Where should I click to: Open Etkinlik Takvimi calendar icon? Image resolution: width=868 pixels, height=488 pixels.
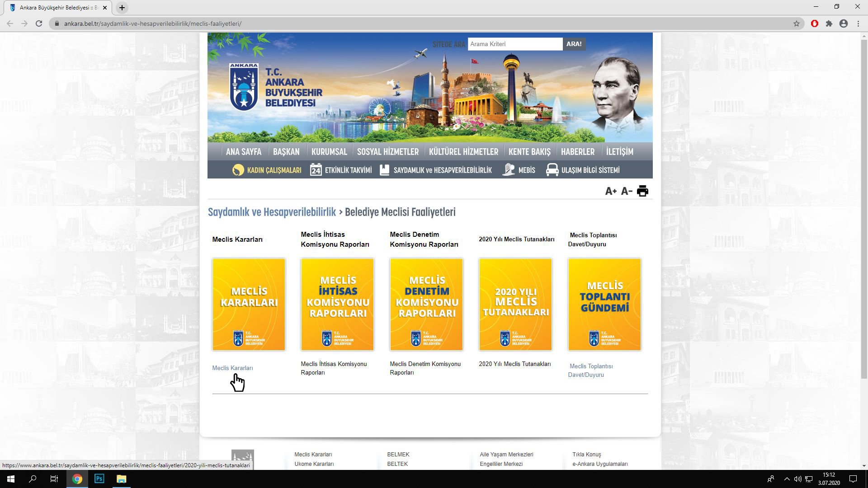[x=316, y=170]
